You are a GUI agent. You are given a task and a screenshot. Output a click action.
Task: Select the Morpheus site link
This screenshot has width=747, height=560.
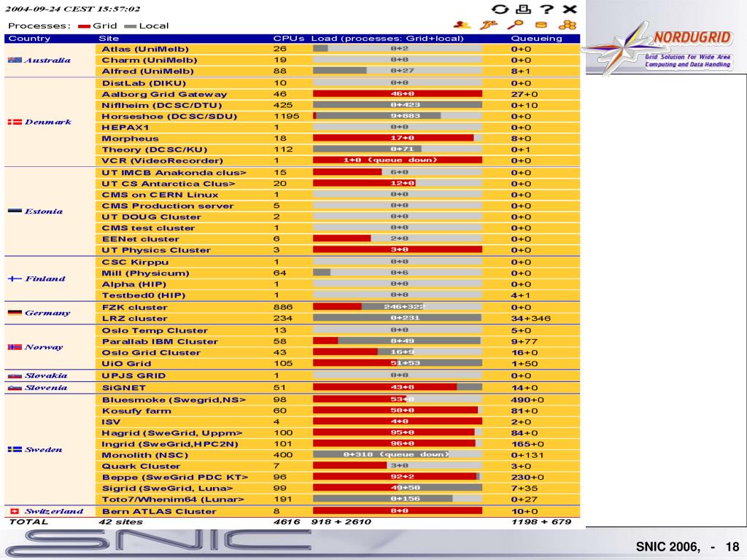pos(130,139)
